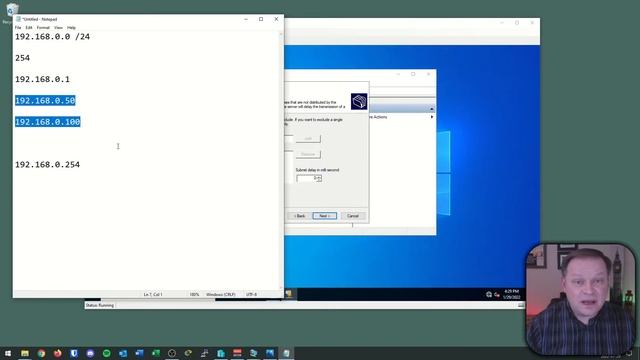Open the File menu in Notepad
640x360 pixels.
pyautogui.click(x=18, y=28)
